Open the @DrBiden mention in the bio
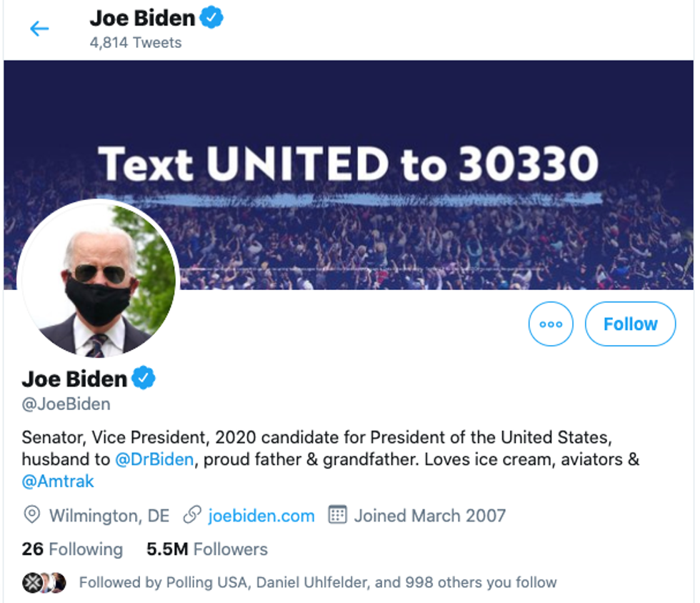The image size is (700, 603). pos(154,459)
